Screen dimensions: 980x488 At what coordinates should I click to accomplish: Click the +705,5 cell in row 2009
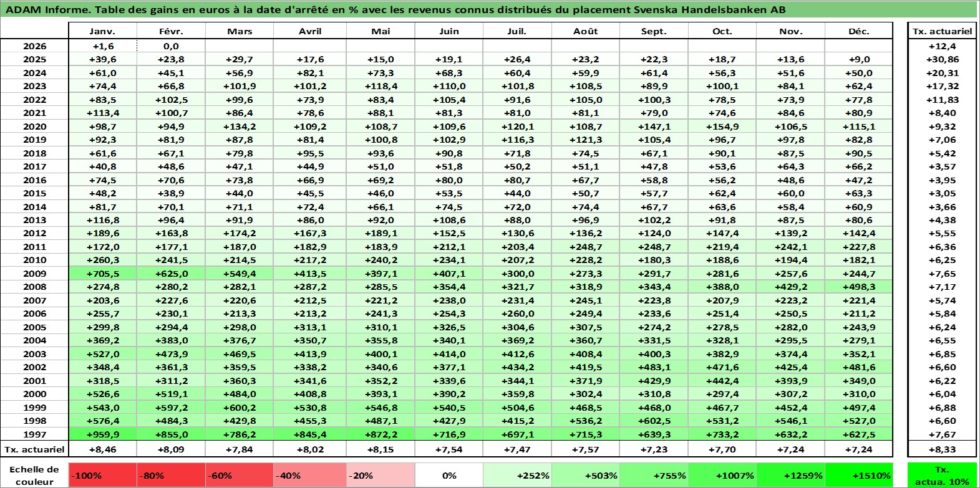(102, 274)
